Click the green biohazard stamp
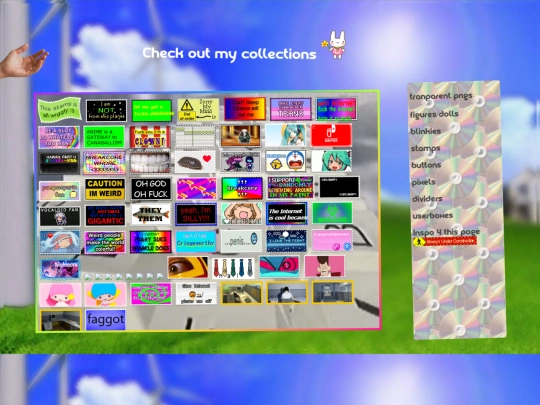This screenshot has width=540, height=405. point(332,213)
